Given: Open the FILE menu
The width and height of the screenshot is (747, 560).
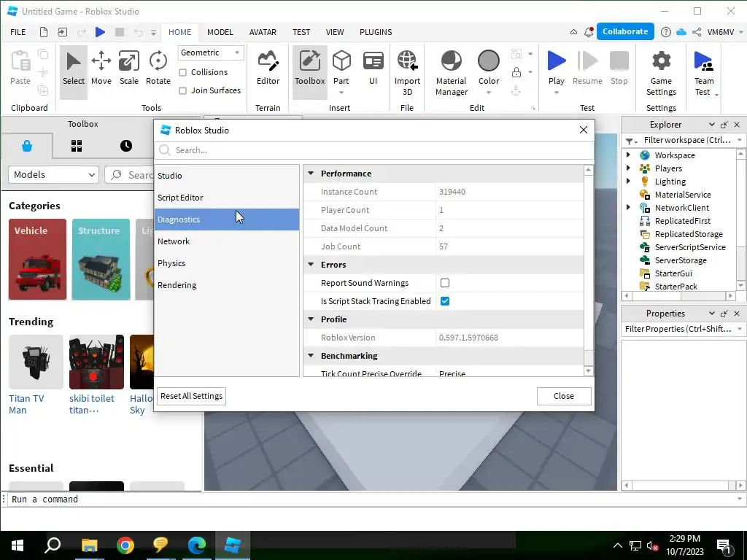Looking at the screenshot, I should [18, 32].
